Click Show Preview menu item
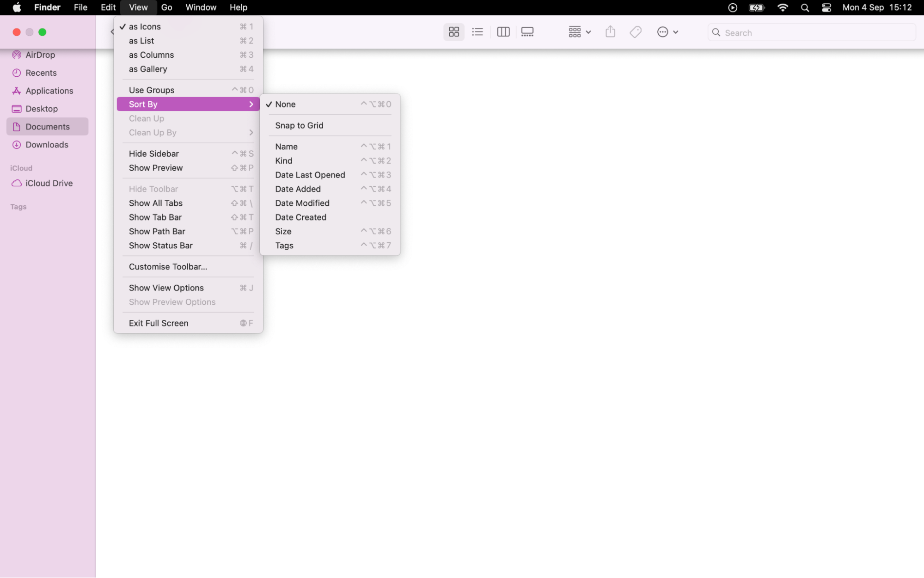The image size is (924, 578). 188,168
